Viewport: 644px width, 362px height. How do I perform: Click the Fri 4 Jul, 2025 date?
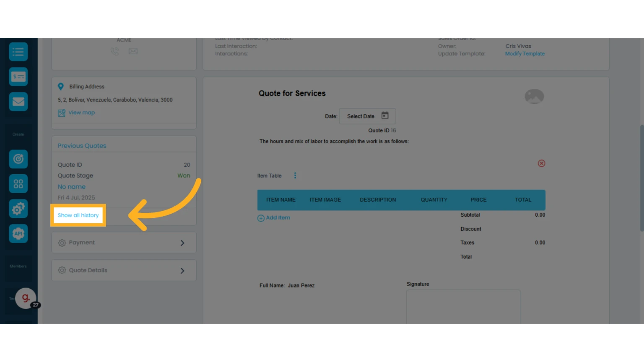pos(76,198)
